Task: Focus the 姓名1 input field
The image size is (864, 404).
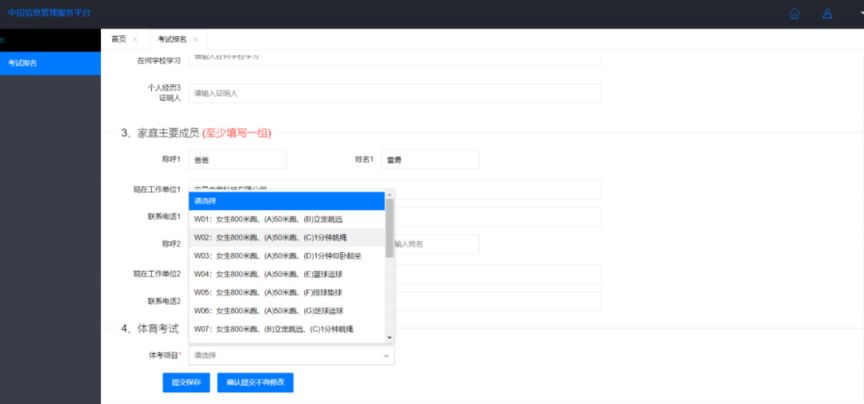Action: [x=430, y=159]
